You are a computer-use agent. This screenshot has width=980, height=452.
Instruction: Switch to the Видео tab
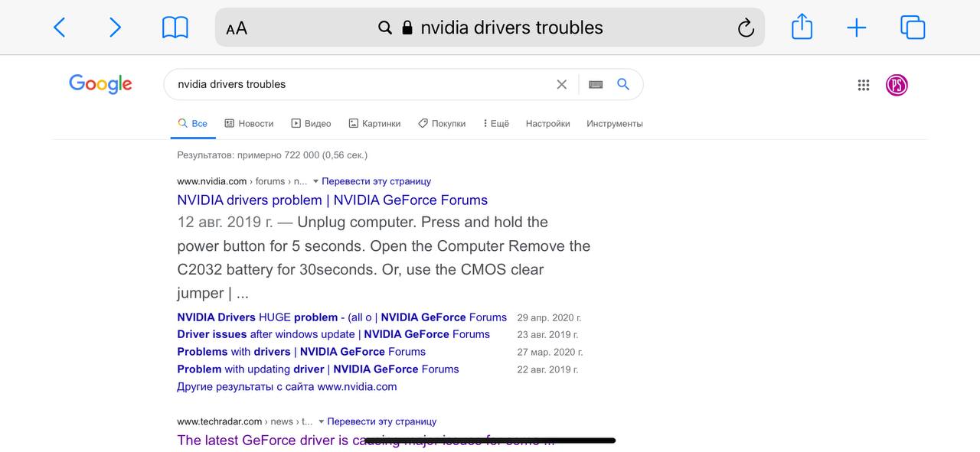(311, 123)
